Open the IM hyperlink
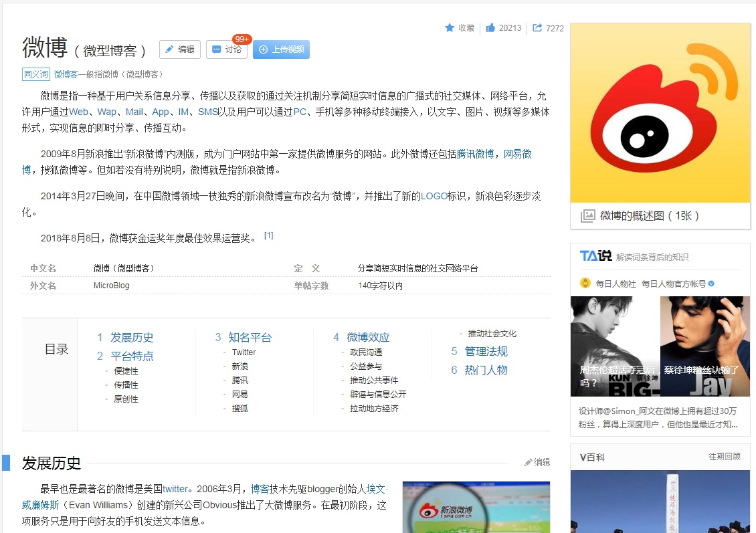 (184, 112)
